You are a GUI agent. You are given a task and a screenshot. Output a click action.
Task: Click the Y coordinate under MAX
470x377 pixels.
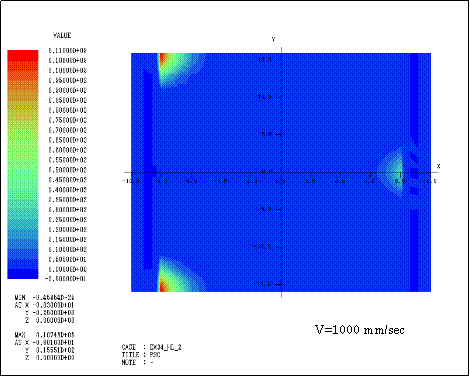point(50,350)
